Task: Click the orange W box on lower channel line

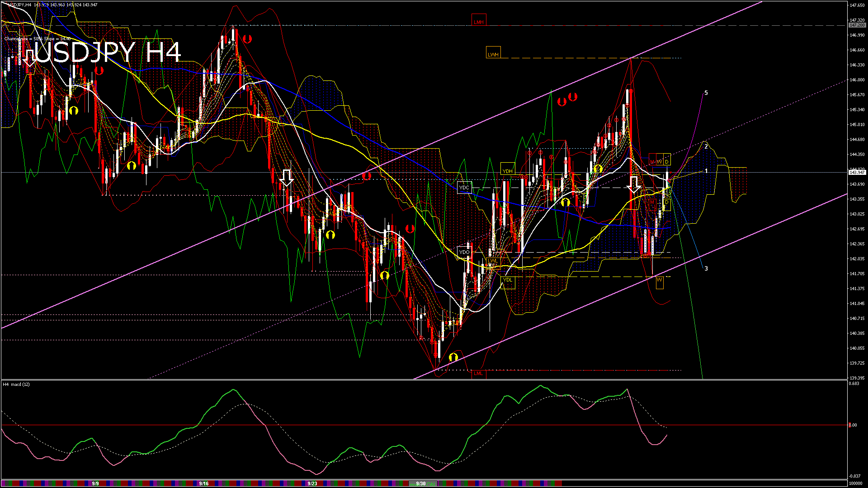Action: [660, 280]
